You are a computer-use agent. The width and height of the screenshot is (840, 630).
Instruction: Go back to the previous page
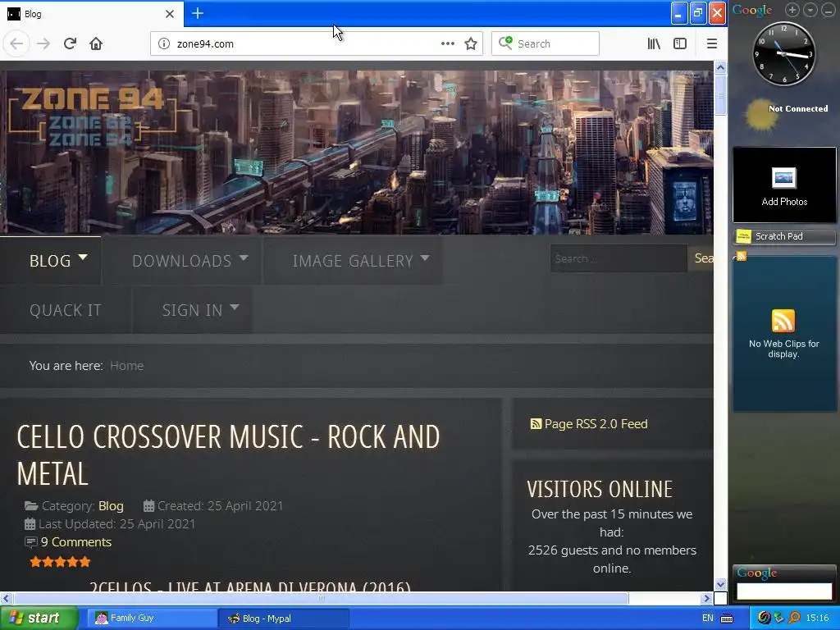coord(16,44)
